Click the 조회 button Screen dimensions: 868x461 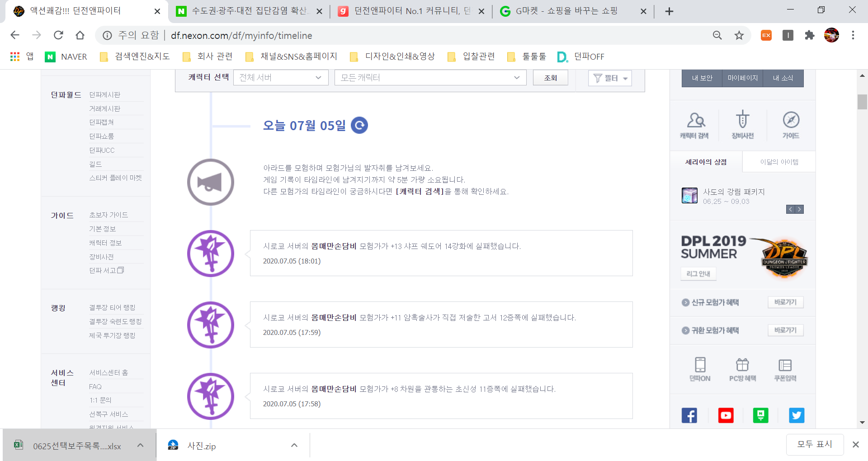click(550, 78)
